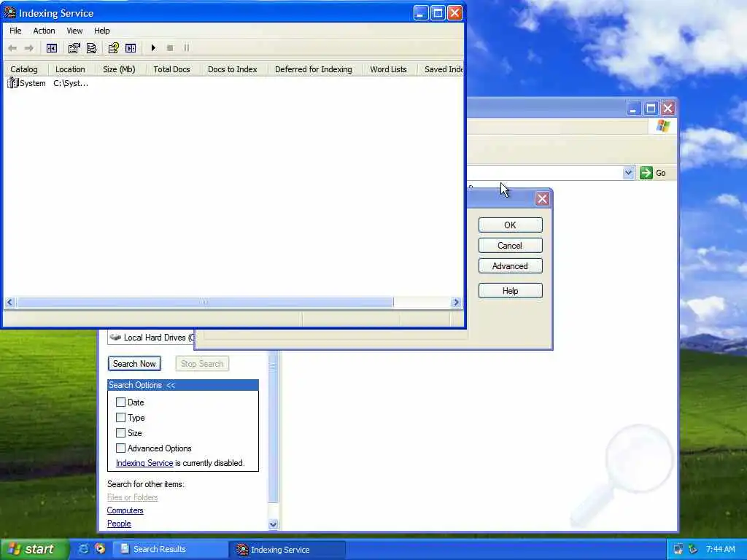Screen dimensions: 747x560
Task: Click the horizontal scrollbar left arrow
Action: (10, 303)
